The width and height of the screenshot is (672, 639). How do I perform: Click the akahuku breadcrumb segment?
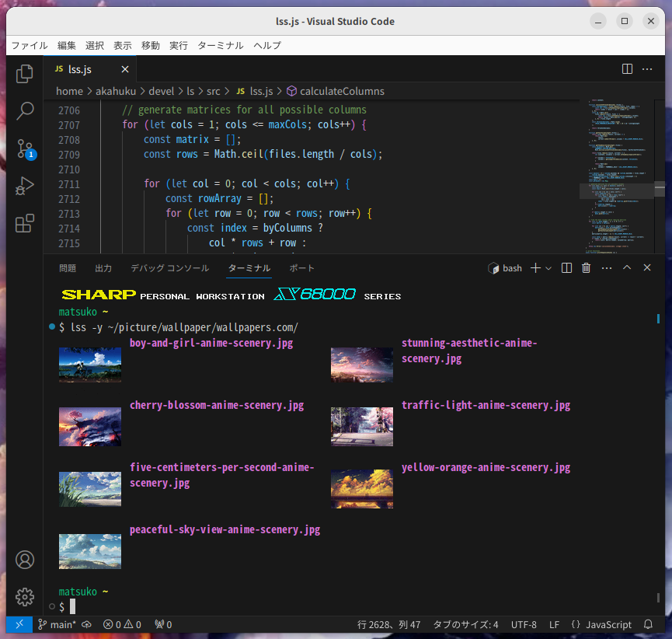click(x=116, y=92)
